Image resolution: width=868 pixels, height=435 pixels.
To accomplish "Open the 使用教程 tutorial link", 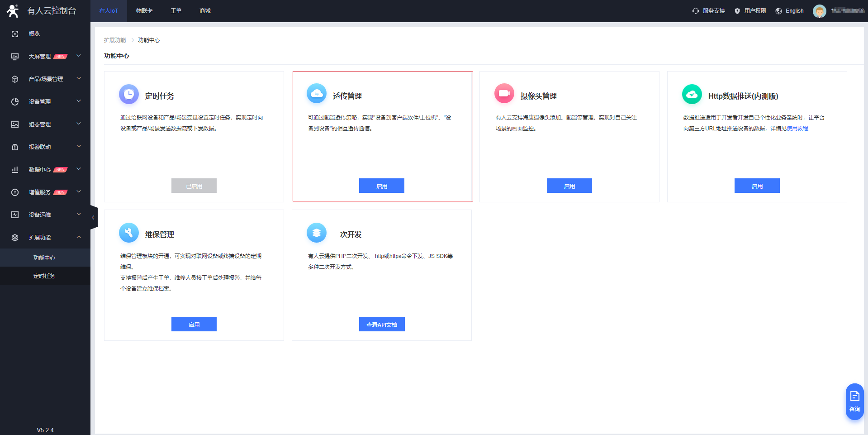I will pos(797,129).
